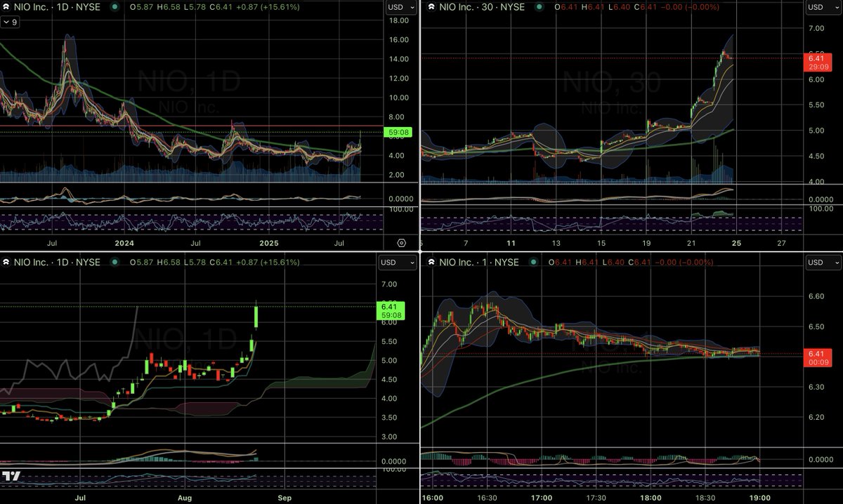The width and height of the screenshot is (843, 504).
Task: Select the tall green last candle on bottom-left chart
Action: point(257,315)
